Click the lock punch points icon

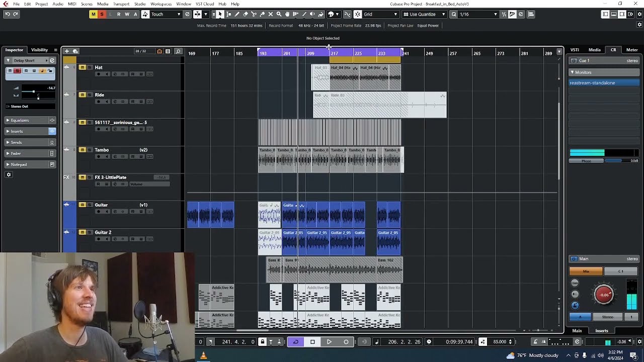[x=262, y=342]
